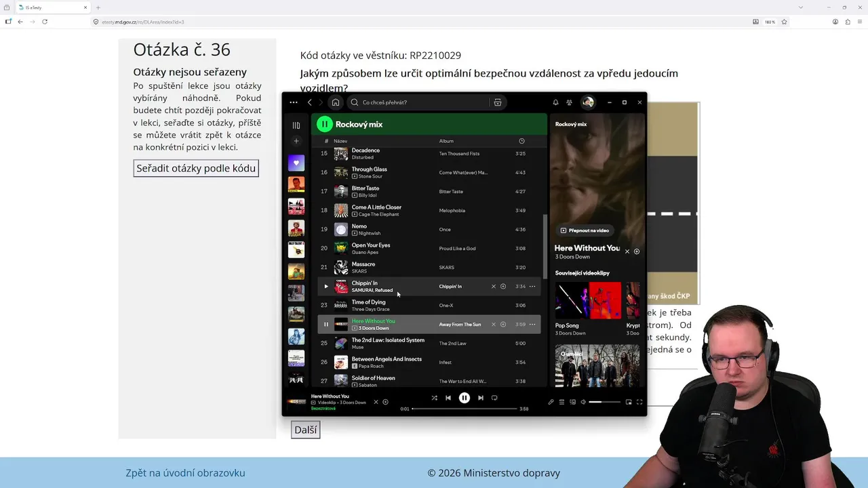The width and height of the screenshot is (868, 488).
Task: Open the Spotify three-dots main menu
Action: pyautogui.click(x=293, y=102)
